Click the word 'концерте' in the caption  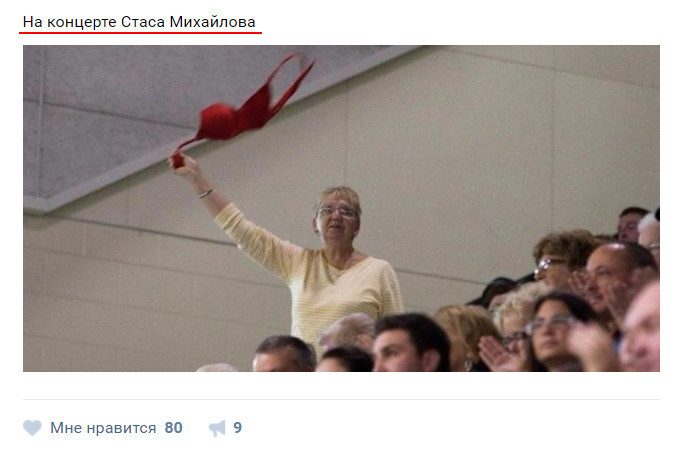(x=82, y=23)
